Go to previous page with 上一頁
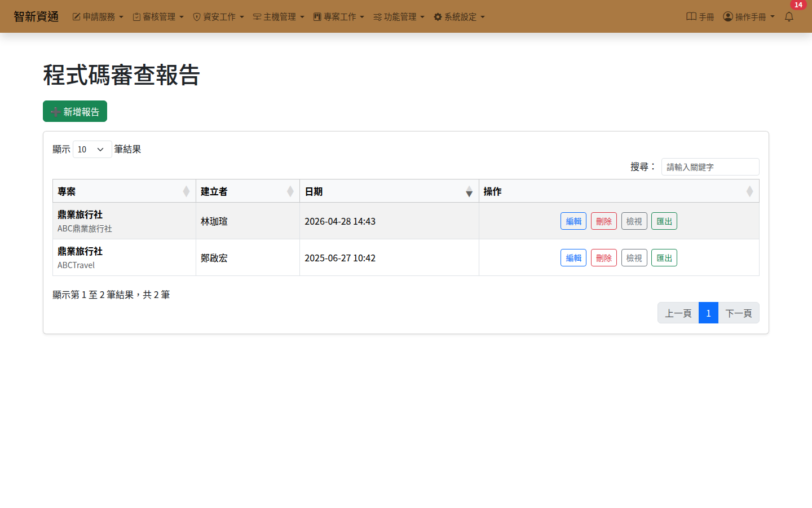This screenshot has width=812, height=508. click(x=678, y=313)
